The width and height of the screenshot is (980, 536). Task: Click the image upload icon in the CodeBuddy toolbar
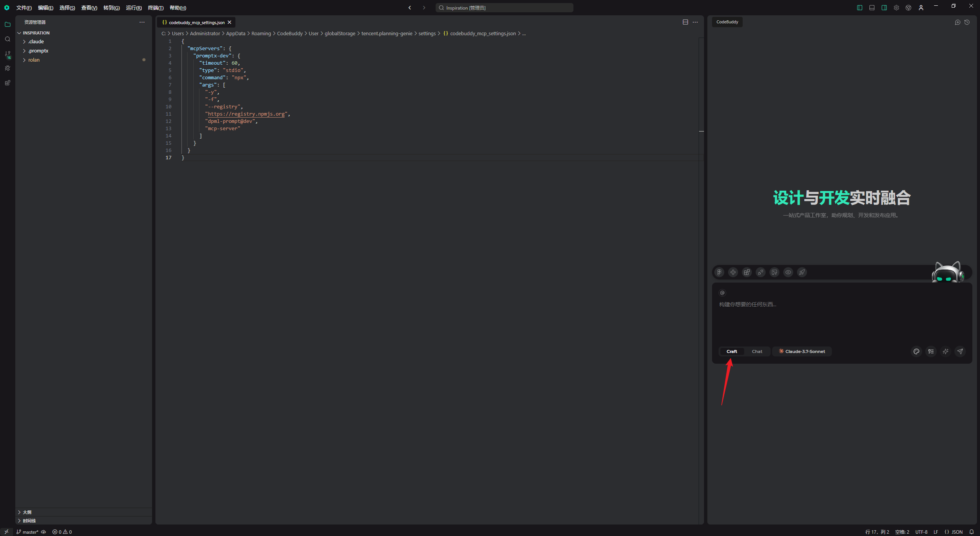(x=774, y=272)
